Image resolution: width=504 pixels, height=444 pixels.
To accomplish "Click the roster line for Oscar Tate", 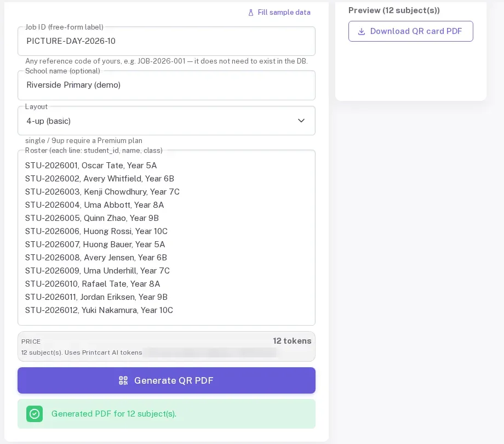I will coord(91,166).
